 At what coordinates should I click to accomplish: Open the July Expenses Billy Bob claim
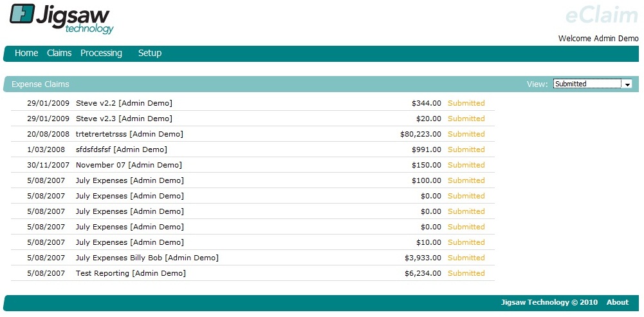click(147, 258)
